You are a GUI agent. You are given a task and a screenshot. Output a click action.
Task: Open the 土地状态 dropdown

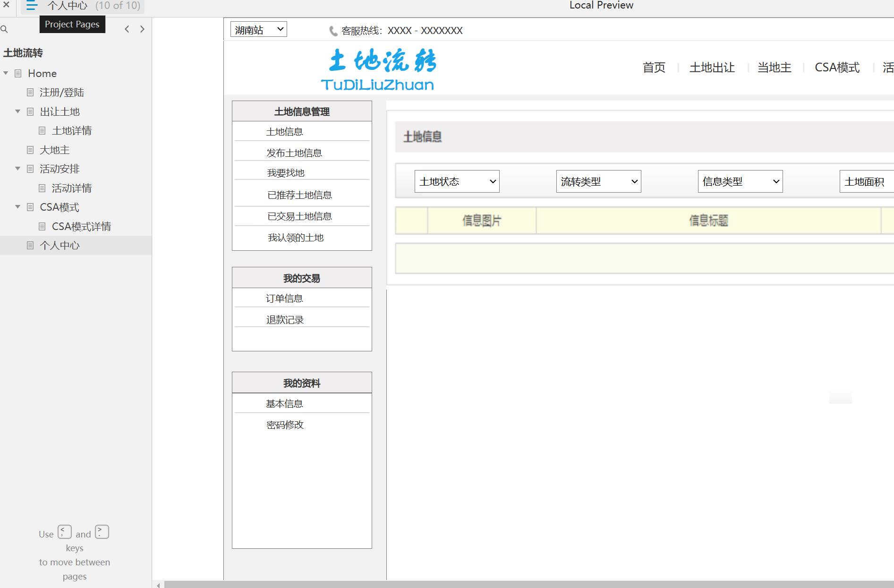[x=457, y=181]
